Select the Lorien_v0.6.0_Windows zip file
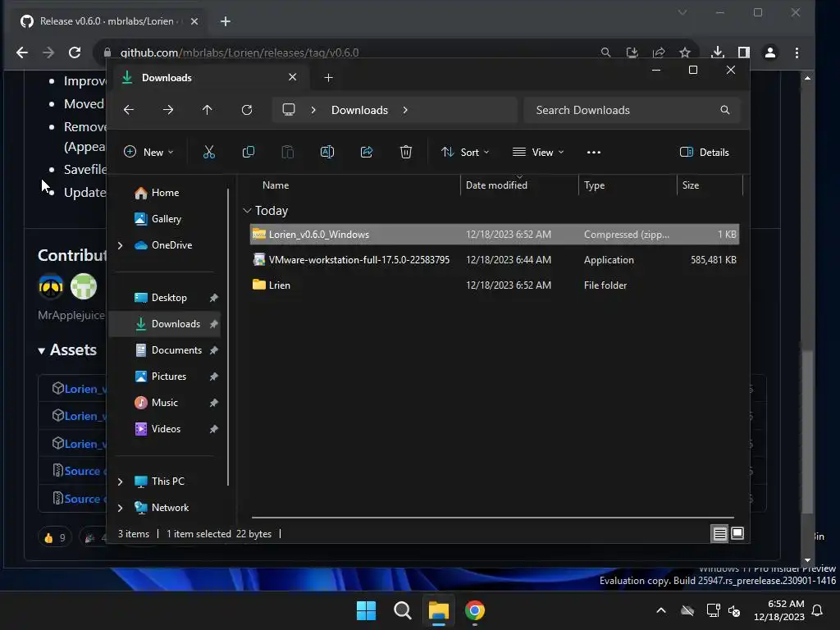 (x=495, y=235)
